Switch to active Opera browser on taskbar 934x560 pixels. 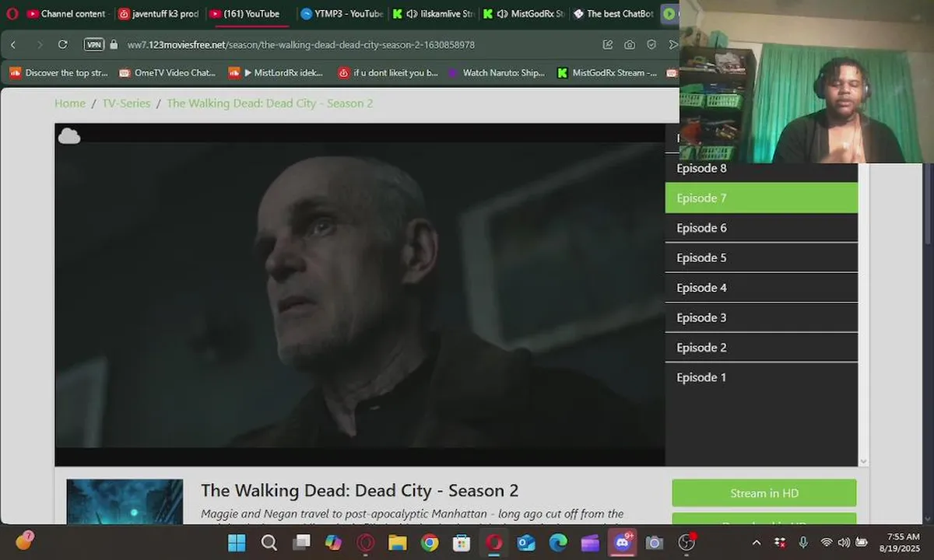point(494,542)
